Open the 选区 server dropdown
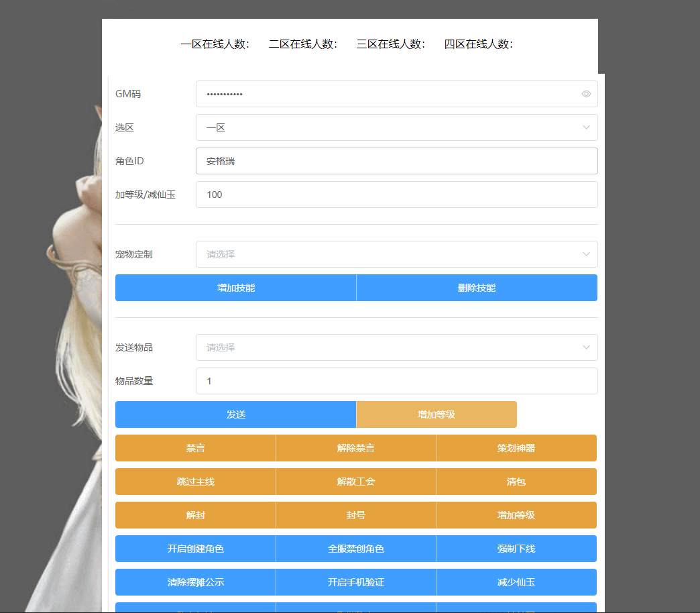This screenshot has height=613, width=700. click(396, 127)
